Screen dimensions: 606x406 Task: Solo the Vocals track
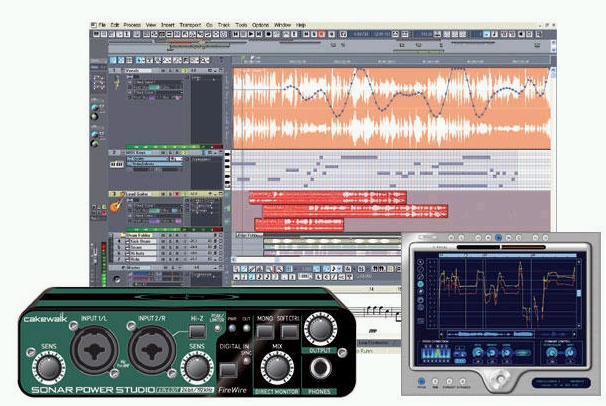170,70
